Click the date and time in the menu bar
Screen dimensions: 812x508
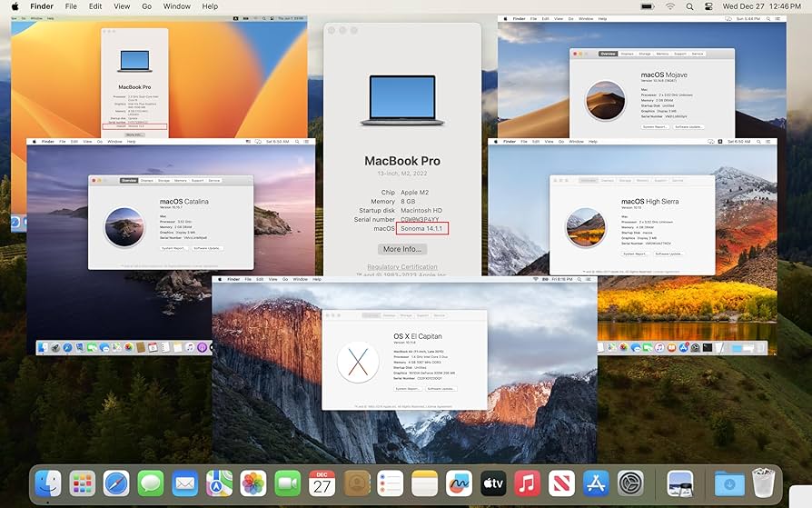point(760,6)
